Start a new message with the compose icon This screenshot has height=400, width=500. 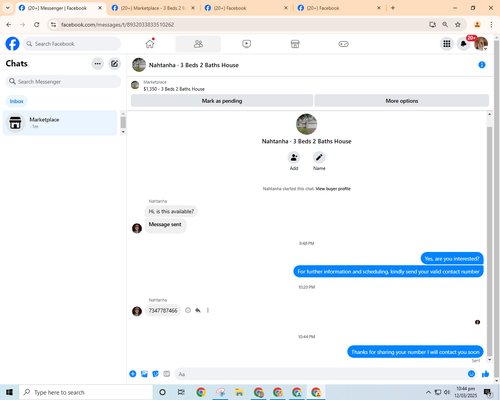pyautogui.click(x=114, y=64)
